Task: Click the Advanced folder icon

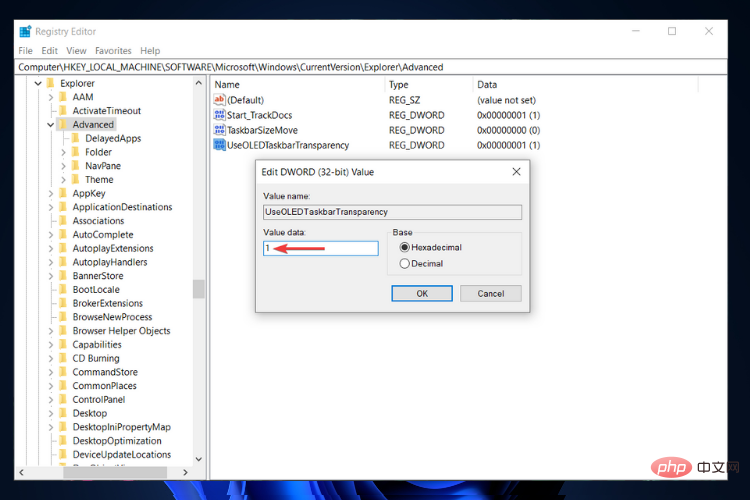Action: tap(63, 124)
